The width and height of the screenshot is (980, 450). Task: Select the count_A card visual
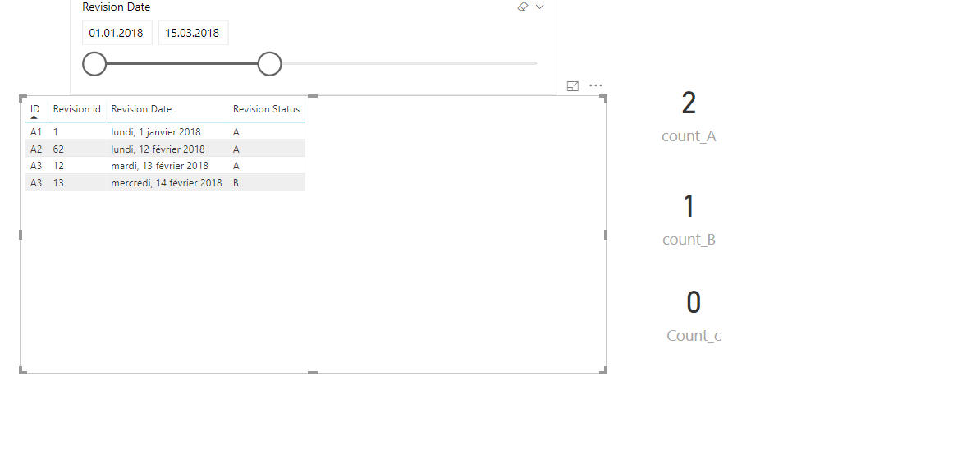pyautogui.click(x=689, y=117)
